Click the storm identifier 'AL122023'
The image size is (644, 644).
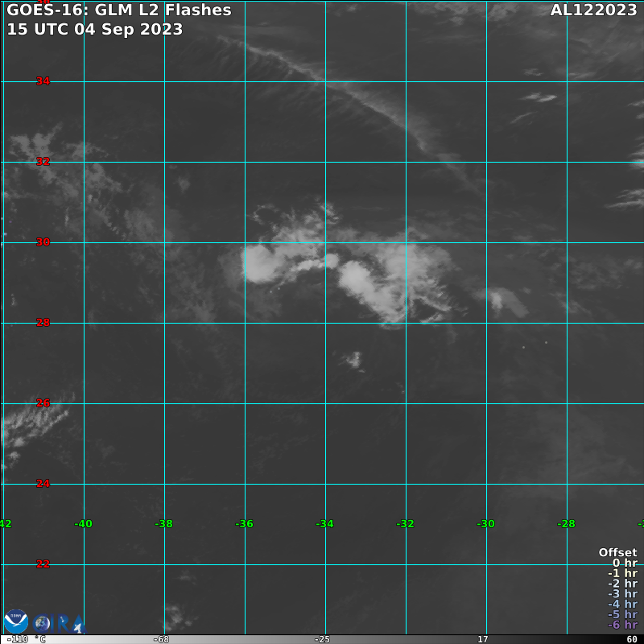tap(593, 10)
